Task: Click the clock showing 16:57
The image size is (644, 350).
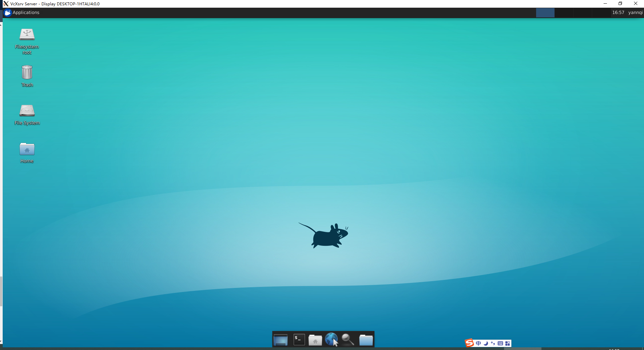Action: [x=618, y=12]
